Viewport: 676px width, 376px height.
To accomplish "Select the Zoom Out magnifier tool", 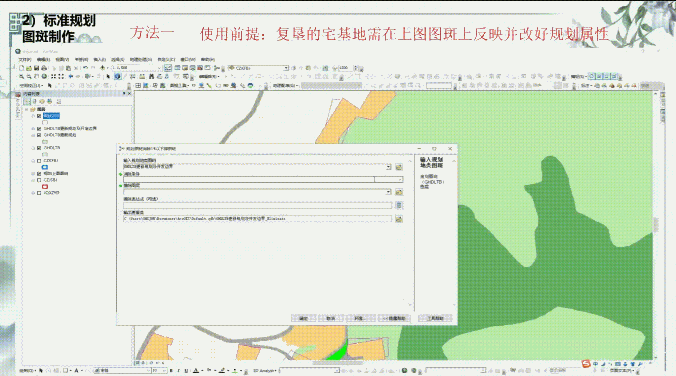I will click(x=29, y=76).
